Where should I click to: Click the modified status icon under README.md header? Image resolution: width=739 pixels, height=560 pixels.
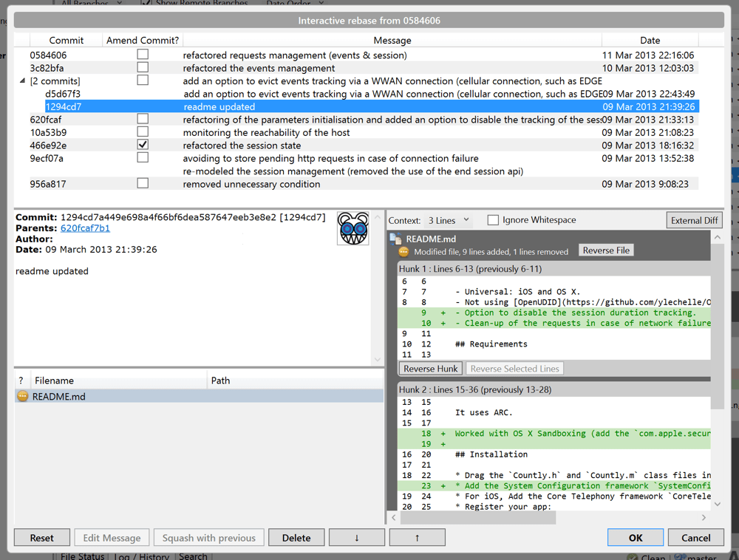click(404, 251)
